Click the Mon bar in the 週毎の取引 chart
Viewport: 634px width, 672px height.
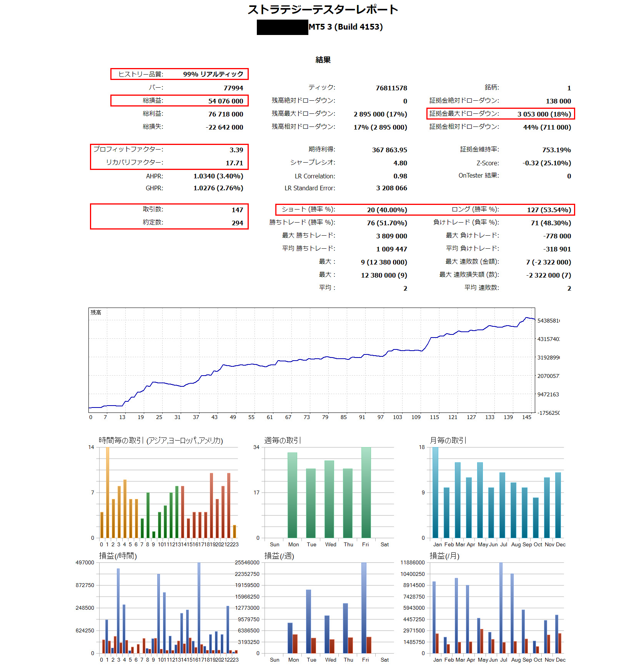click(293, 495)
